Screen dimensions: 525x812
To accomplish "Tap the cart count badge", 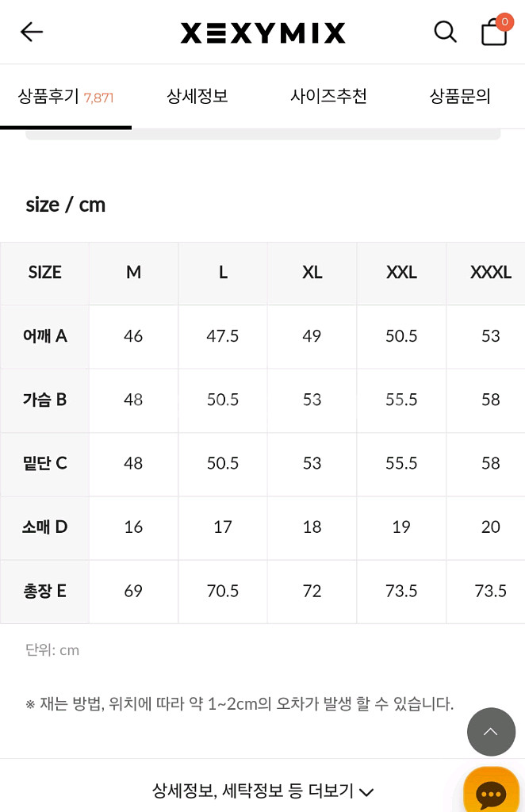I will tap(504, 22).
